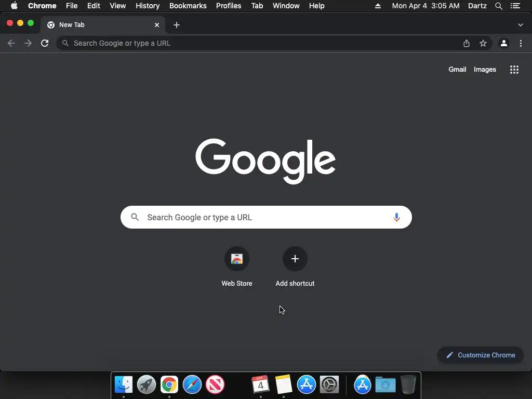Go forward using the forward arrow
The image size is (532, 399).
click(28, 43)
